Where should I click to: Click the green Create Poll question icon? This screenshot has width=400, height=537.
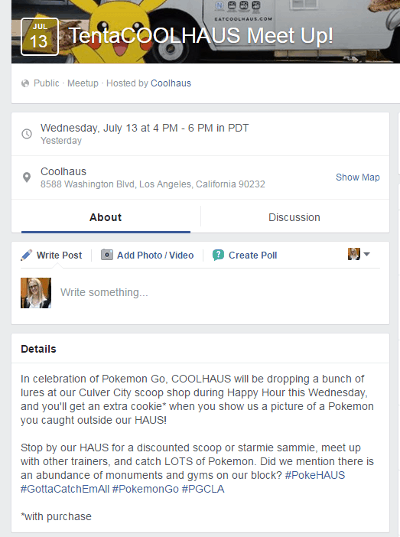[x=218, y=255]
